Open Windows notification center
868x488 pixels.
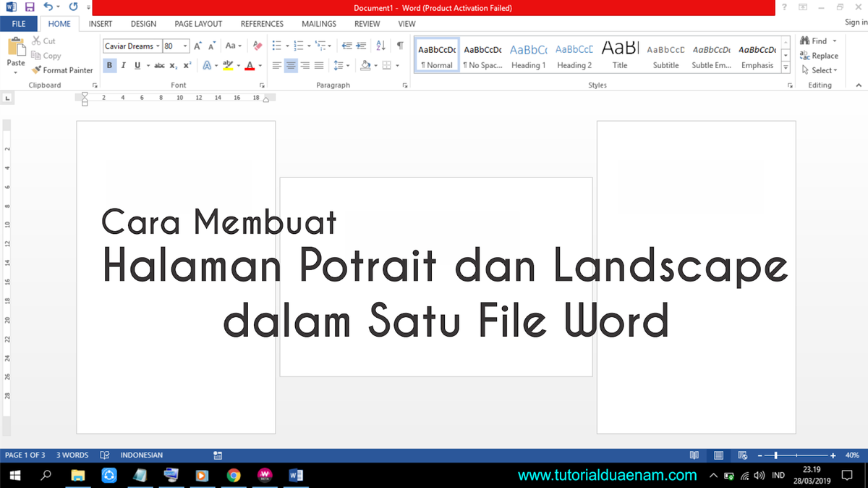coord(847,476)
